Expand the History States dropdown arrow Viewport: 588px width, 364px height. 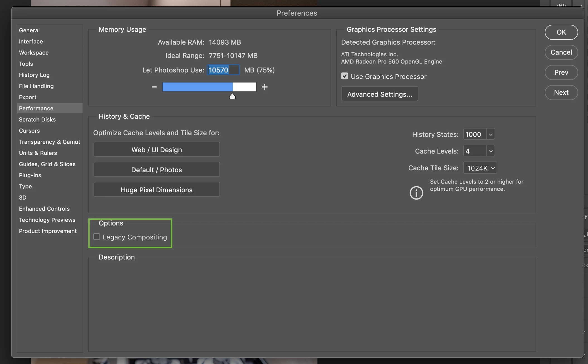coord(491,134)
